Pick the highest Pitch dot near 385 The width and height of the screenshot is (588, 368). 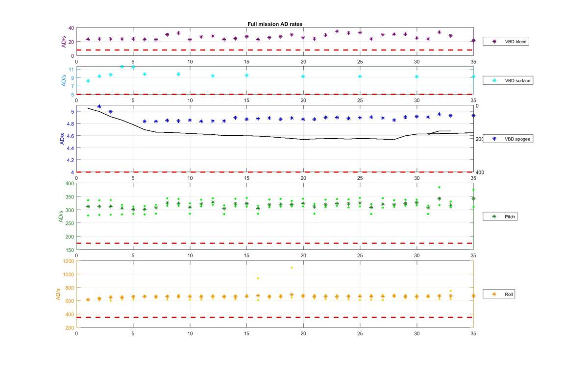click(x=439, y=187)
